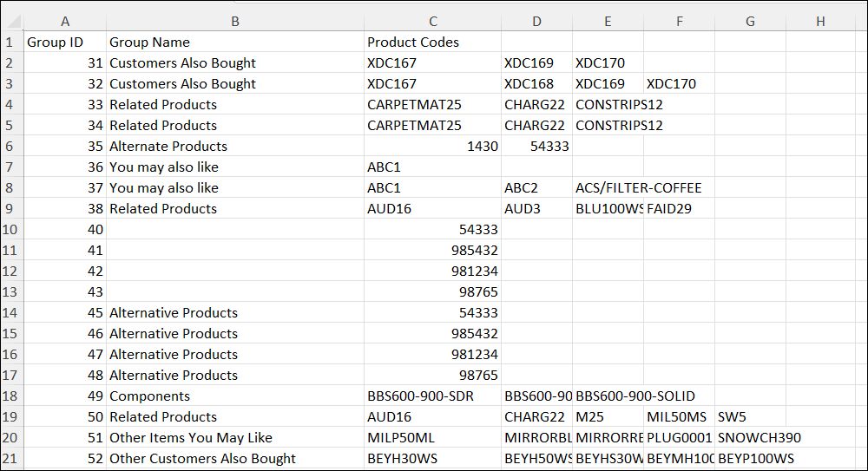This screenshot has width=868, height=471.
Task: Select column B header
Action: click(x=234, y=21)
